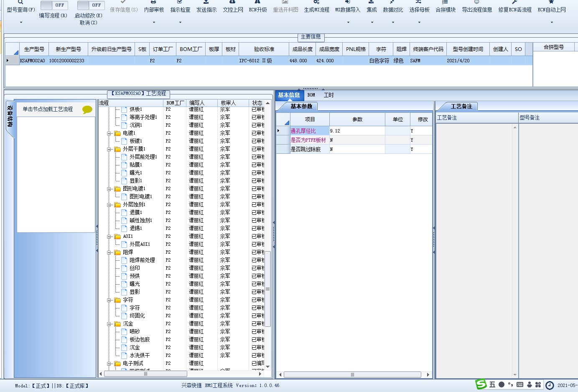
Task: Click 修复ECN丢流程 wrench icon
Action: point(514,2)
